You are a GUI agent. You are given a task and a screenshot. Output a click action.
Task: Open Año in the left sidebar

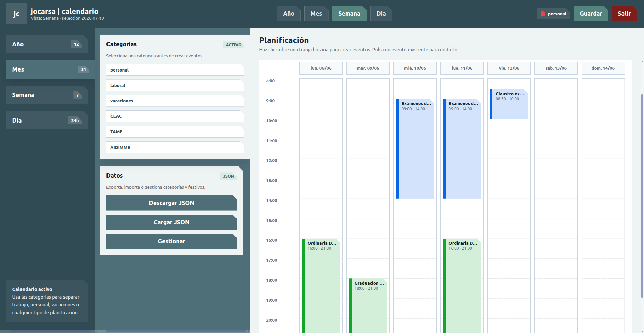47,44
